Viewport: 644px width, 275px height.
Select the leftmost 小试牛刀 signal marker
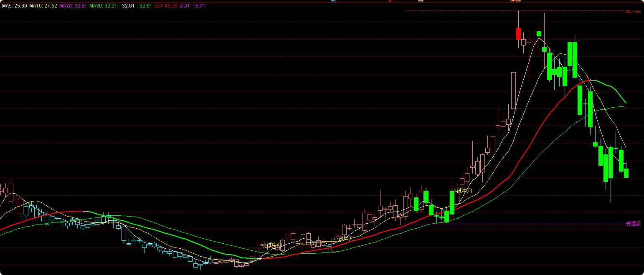pyautogui.click(x=271, y=245)
